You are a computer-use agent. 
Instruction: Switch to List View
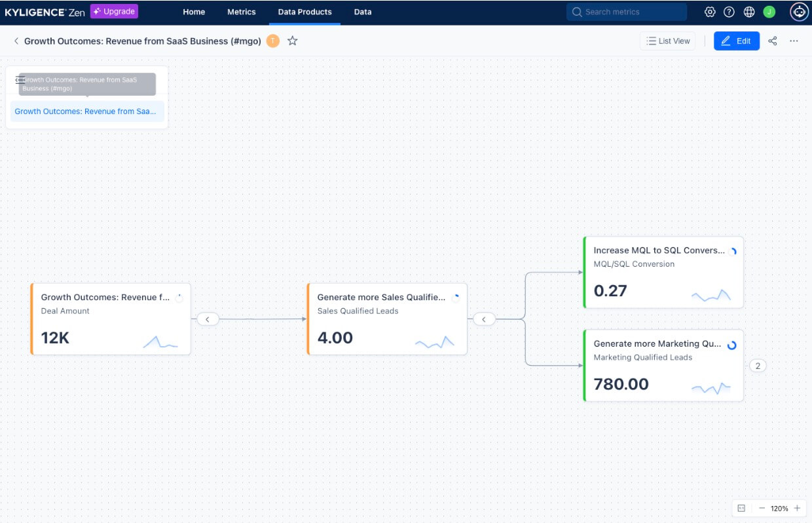point(667,41)
